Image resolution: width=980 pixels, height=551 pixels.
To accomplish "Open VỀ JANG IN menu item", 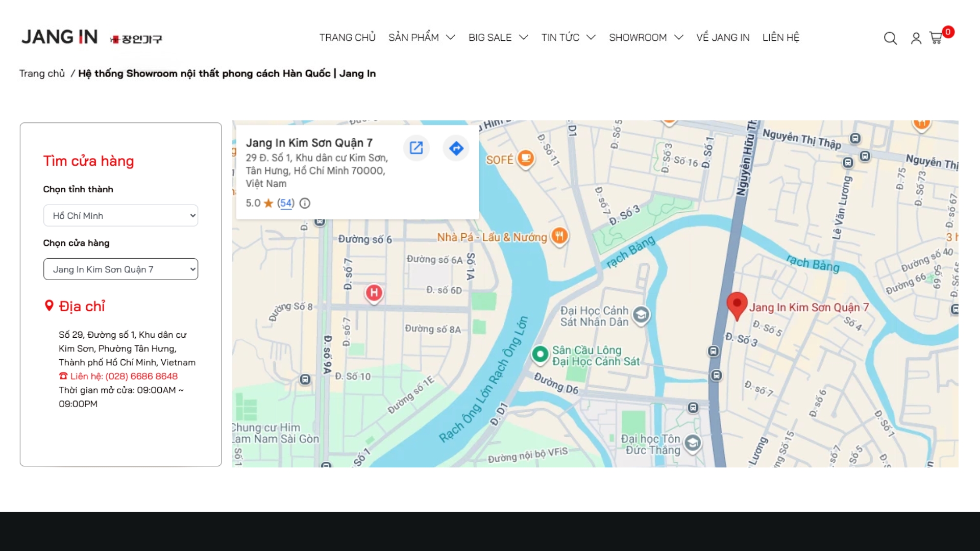I will (x=723, y=37).
